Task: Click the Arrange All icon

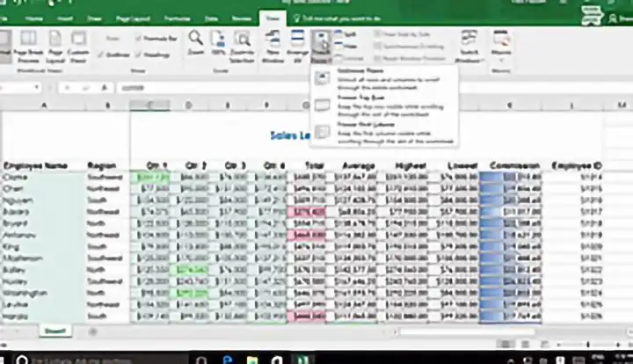Action: click(298, 42)
